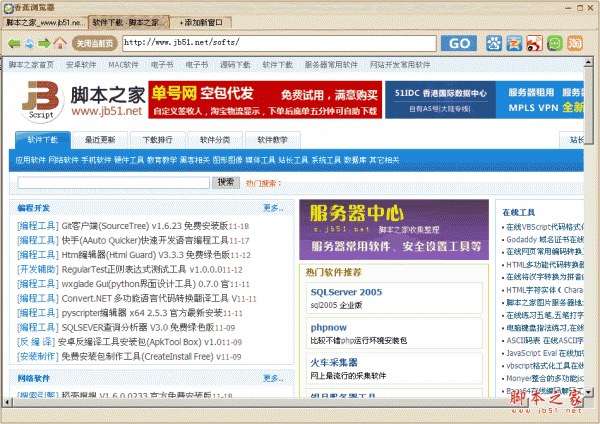Viewport: 600px width, 424px height.
Task: Open Convert.NET 多功能语言代码转换 link
Action: (149, 299)
